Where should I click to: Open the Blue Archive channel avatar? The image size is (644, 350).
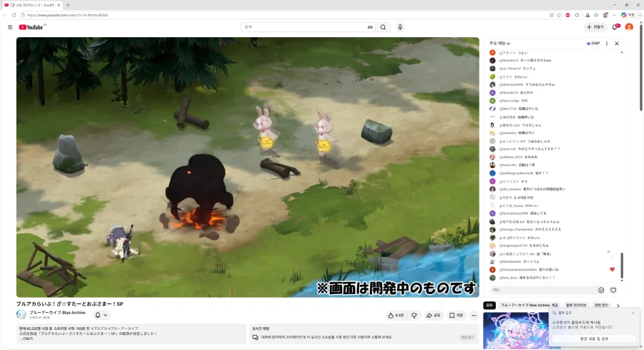21,315
